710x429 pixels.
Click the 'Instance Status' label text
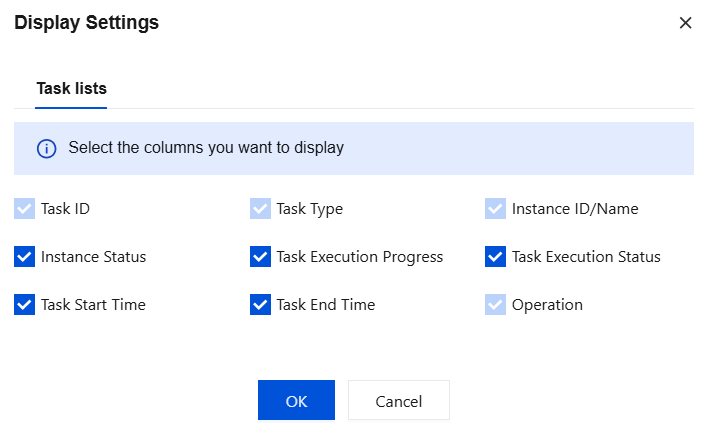click(x=94, y=257)
